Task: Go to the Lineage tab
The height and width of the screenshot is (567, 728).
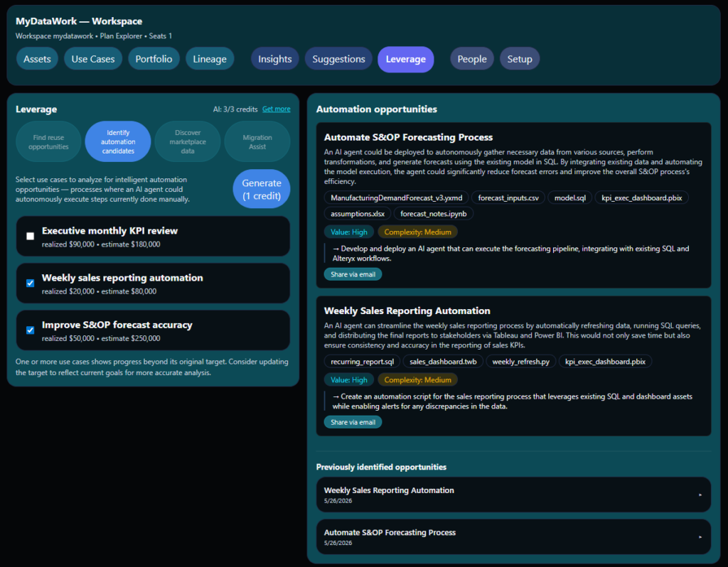Action: pos(210,59)
